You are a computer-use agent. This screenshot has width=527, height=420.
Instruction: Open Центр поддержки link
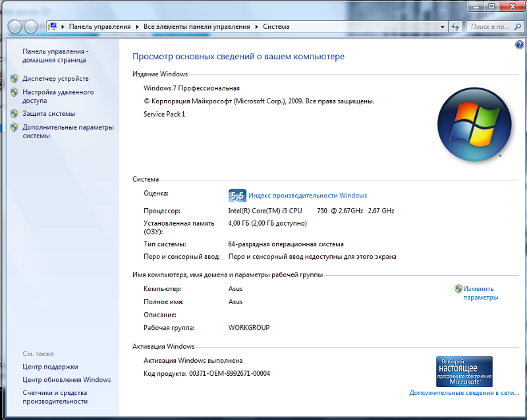pos(50,367)
